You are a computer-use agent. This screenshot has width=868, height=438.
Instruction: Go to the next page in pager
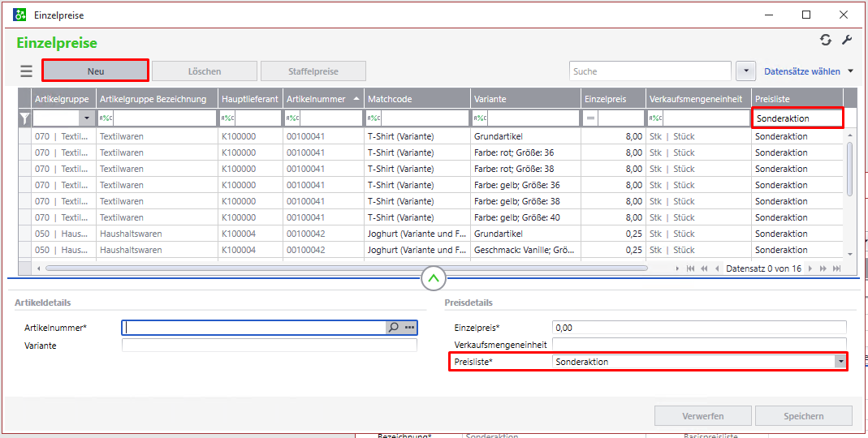point(823,268)
